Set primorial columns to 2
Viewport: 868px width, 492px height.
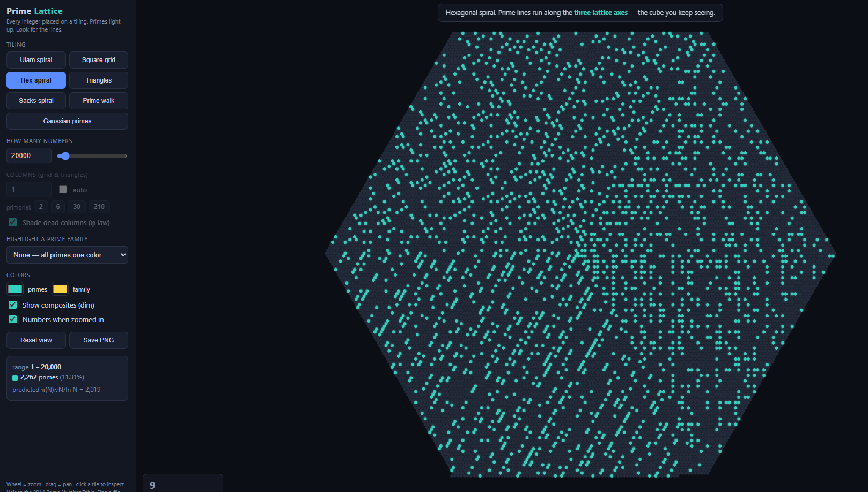click(41, 207)
